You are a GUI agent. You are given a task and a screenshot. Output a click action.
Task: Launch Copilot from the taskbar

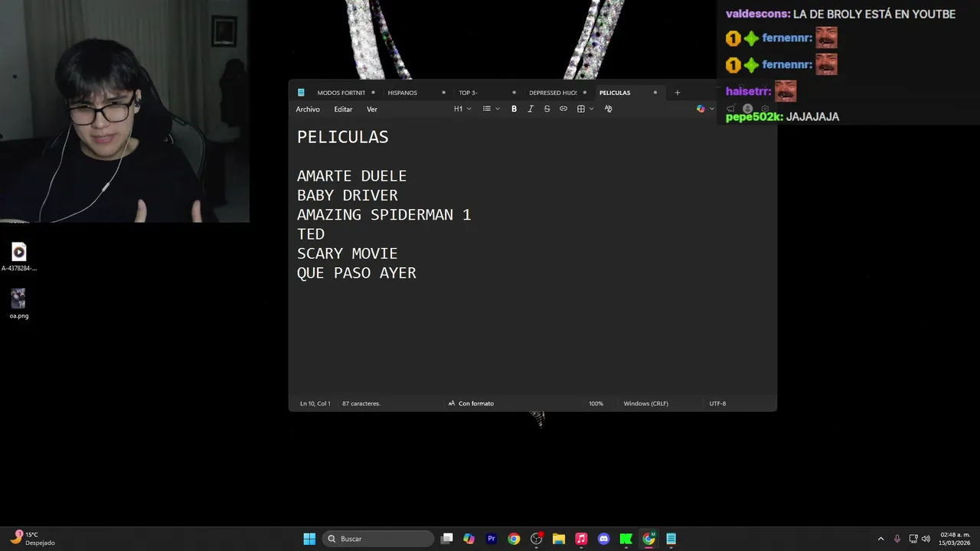coord(469,539)
